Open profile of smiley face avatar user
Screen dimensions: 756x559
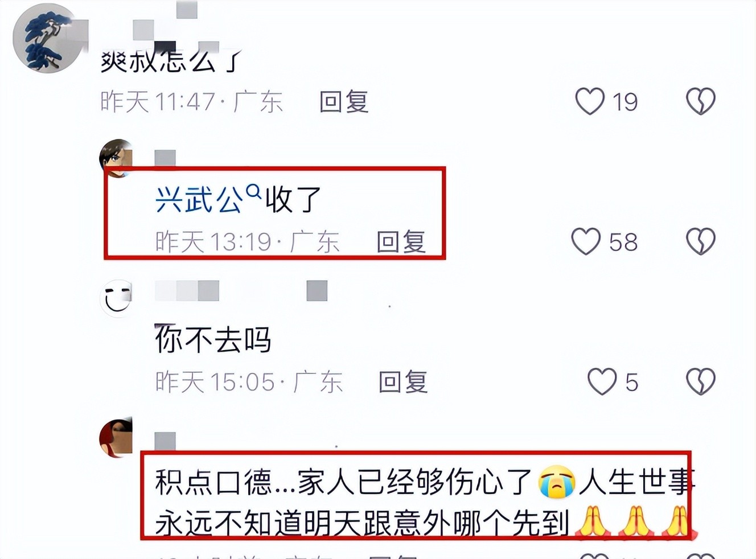pyautogui.click(x=116, y=297)
